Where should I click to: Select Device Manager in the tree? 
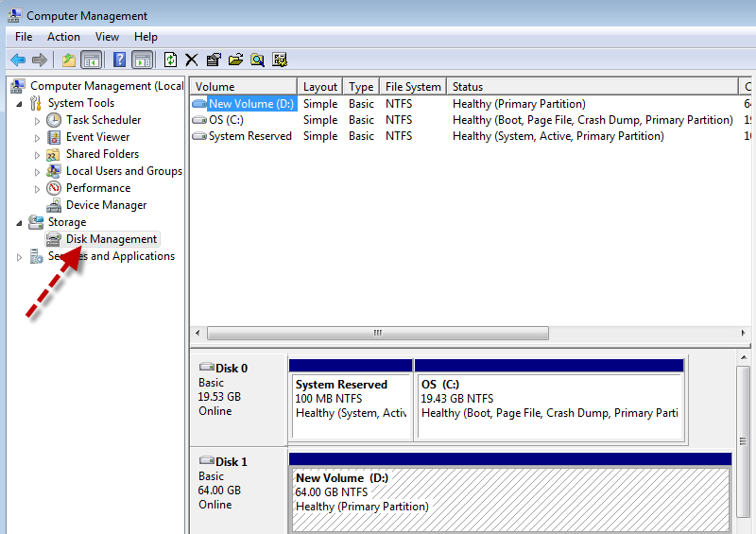click(x=106, y=205)
